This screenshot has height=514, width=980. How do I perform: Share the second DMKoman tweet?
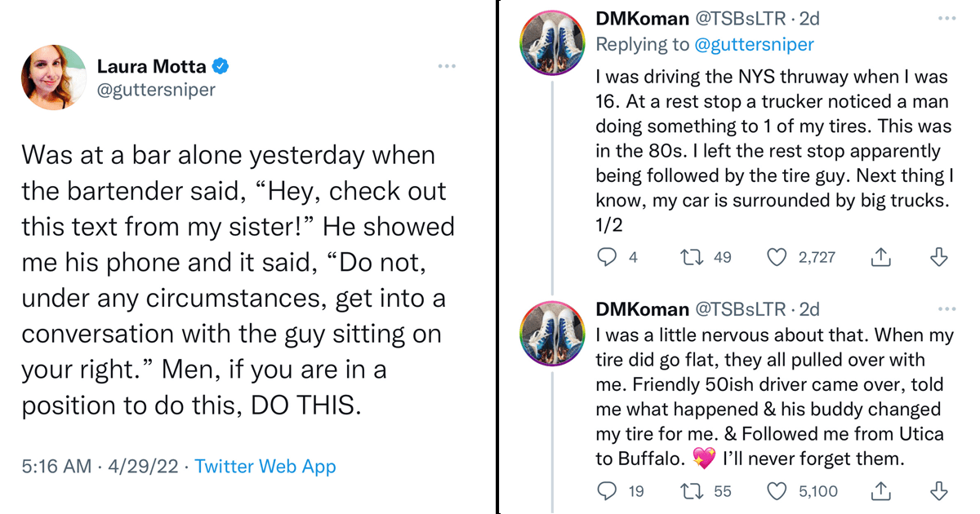coord(880,491)
